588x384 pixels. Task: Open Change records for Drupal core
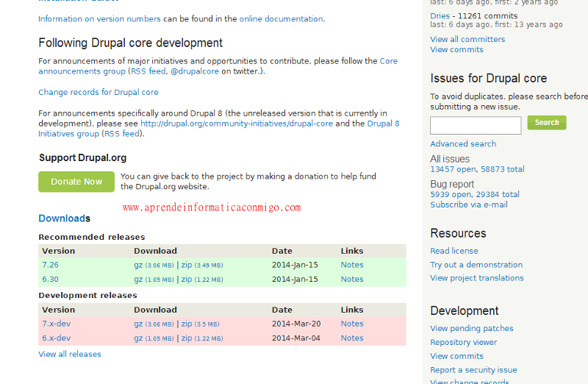click(x=98, y=93)
